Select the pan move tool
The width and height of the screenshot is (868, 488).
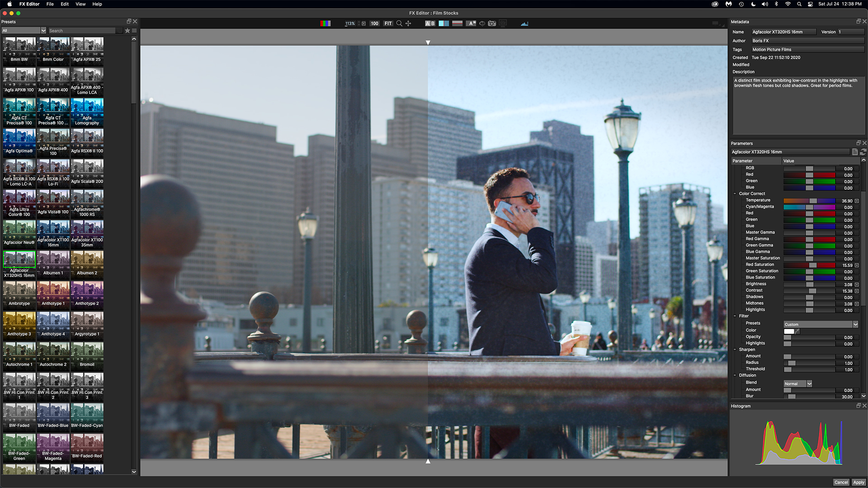pos(408,23)
